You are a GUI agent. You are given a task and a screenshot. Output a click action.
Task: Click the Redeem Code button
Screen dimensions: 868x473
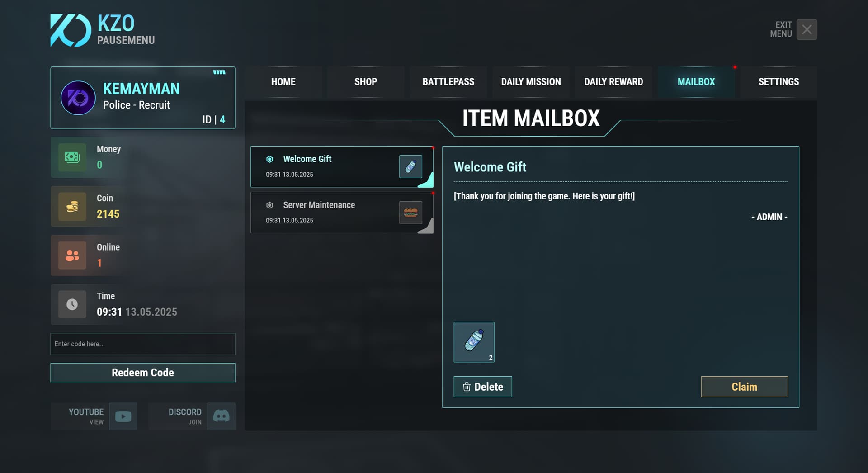(143, 373)
